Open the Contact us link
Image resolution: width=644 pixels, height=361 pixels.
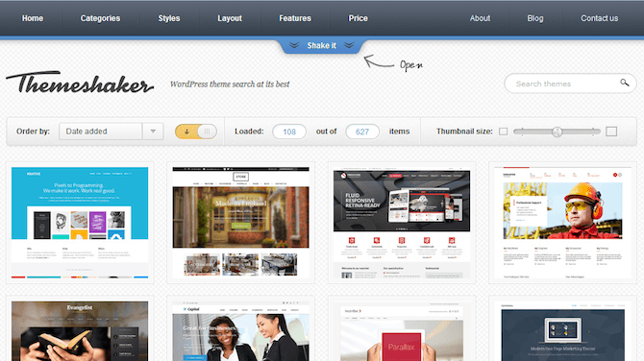pyautogui.click(x=599, y=18)
